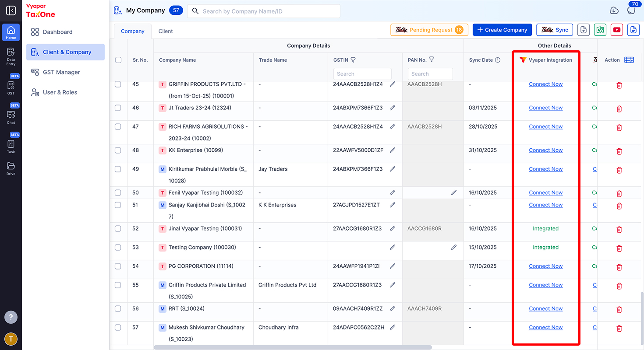Delete Testing Company (100030) row
Image resolution: width=644 pixels, height=350 pixels.
[x=619, y=248]
